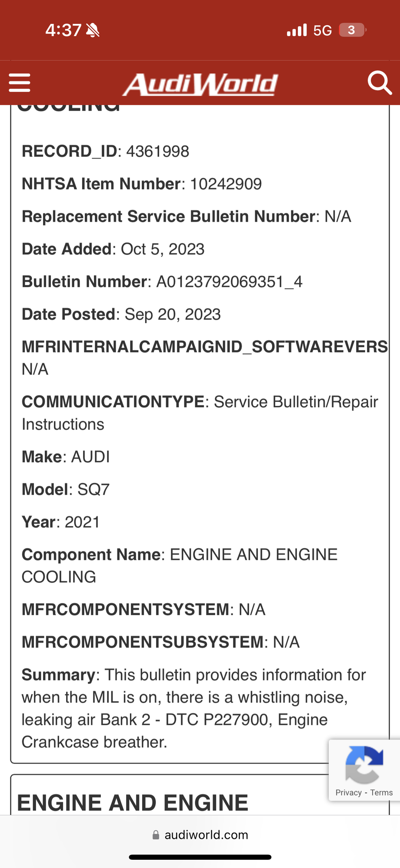Tap the padlock icon in address bar
This screenshot has height=868, width=400.
tap(156, 835)
